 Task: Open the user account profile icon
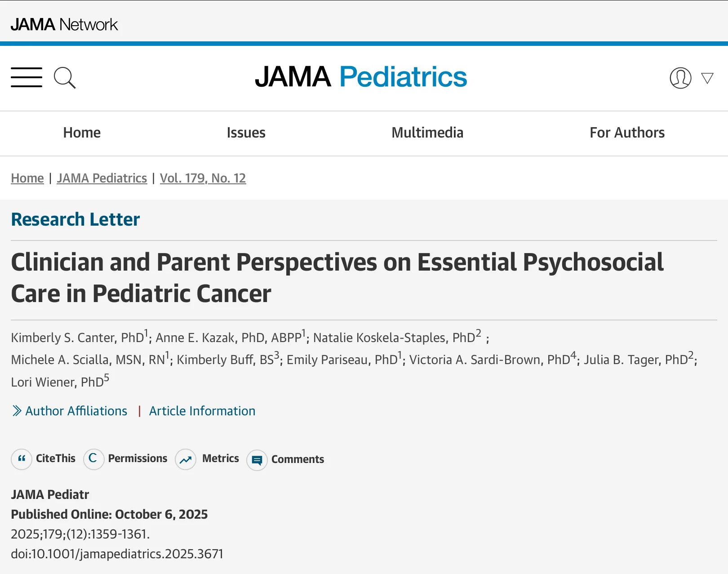[680, 78]
